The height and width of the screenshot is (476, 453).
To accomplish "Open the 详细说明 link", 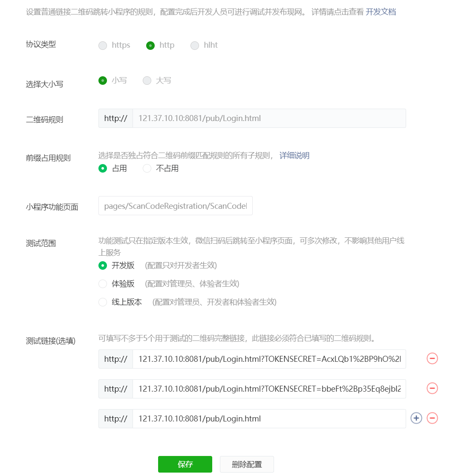I will (294, 156).
